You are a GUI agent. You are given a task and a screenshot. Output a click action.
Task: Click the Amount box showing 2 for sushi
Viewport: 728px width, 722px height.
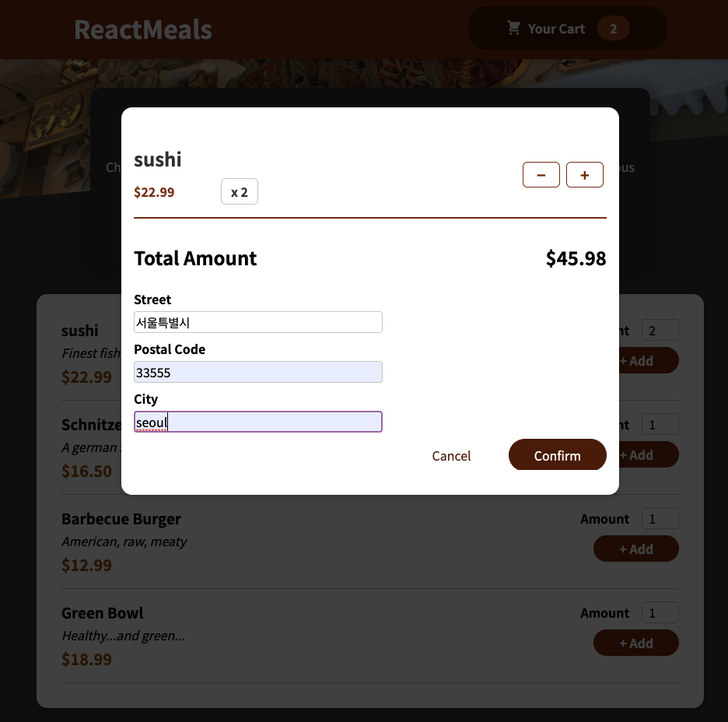click(660, 330)
